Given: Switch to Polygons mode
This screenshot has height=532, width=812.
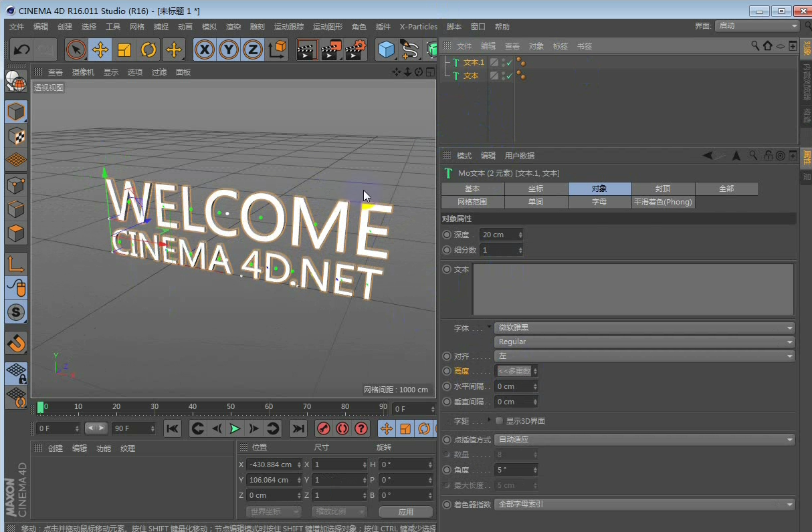Looking at the screenshot, I should 17,234.
